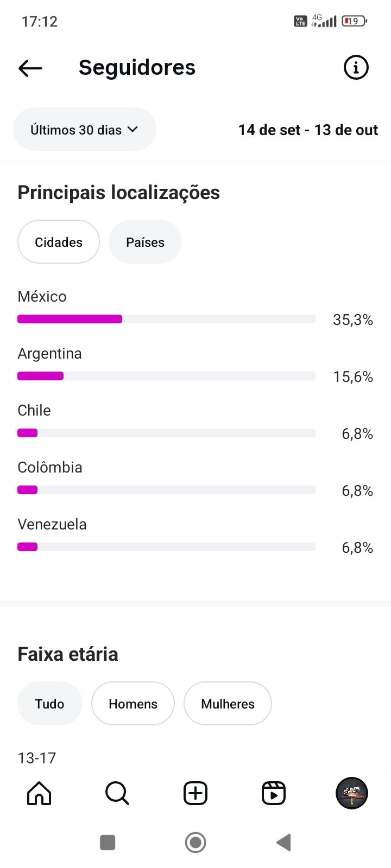This screenshot has height=868, width=391.
Task: Open the search magnifier icon
Action: click(x=117, y=793)
